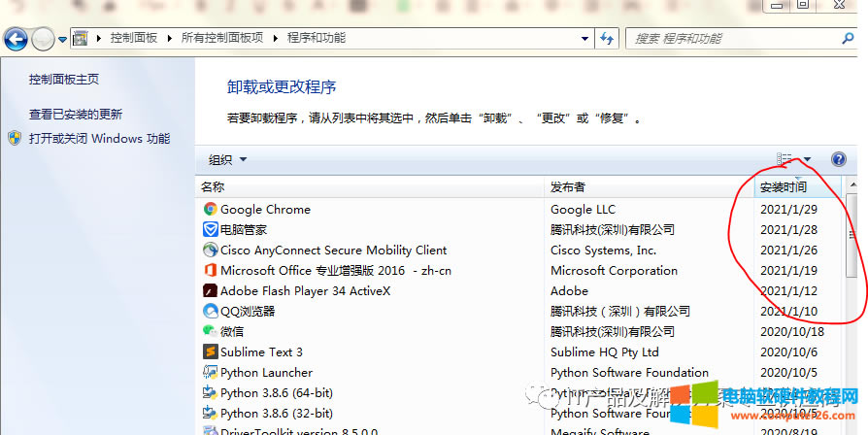This screenshot has width=868, height=435.
Task: Select Sublime Text 3 program name
Action: (x=261, y=352)
